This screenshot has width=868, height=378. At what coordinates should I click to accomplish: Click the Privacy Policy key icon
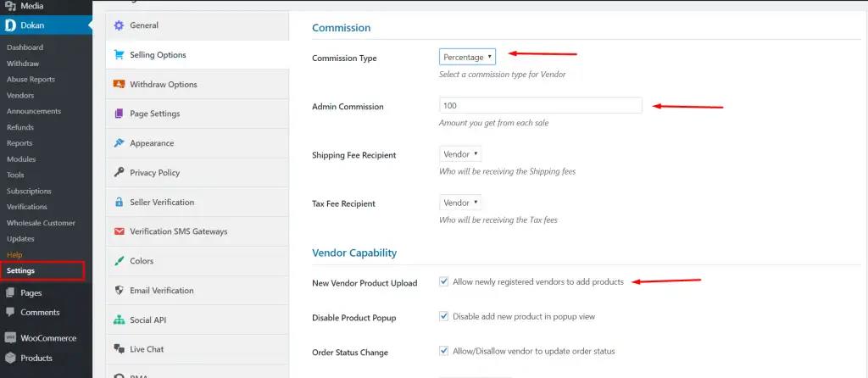pyautogui.click(x=120, y=173)
